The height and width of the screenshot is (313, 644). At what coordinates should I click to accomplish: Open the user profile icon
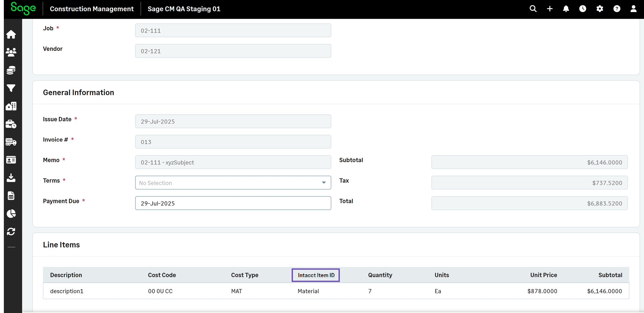click(633, 9)
